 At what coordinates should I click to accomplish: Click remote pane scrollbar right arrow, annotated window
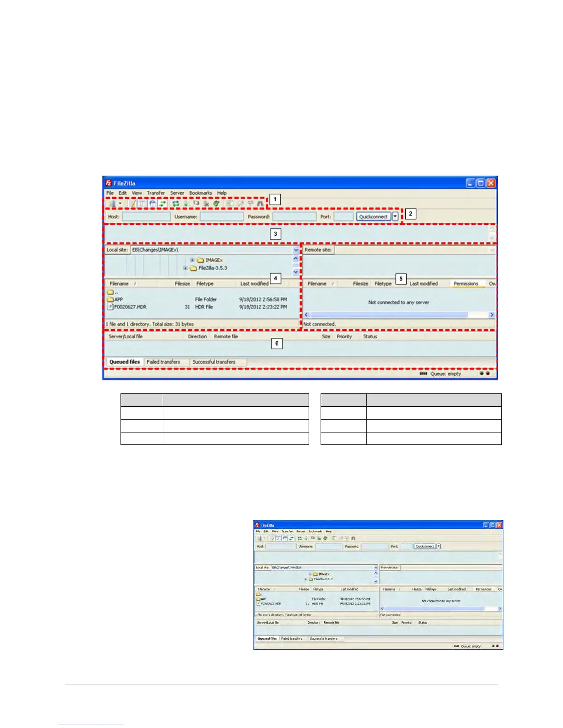click(492, 315)
